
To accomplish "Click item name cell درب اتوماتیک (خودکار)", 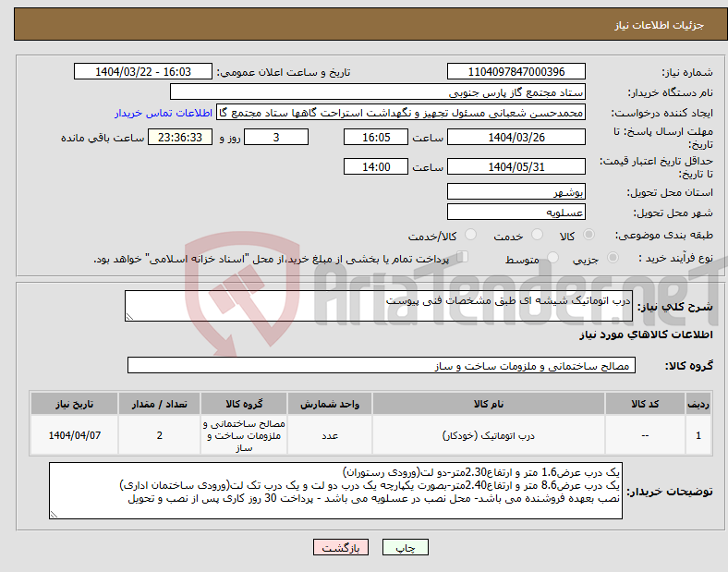I will (489, 435).
